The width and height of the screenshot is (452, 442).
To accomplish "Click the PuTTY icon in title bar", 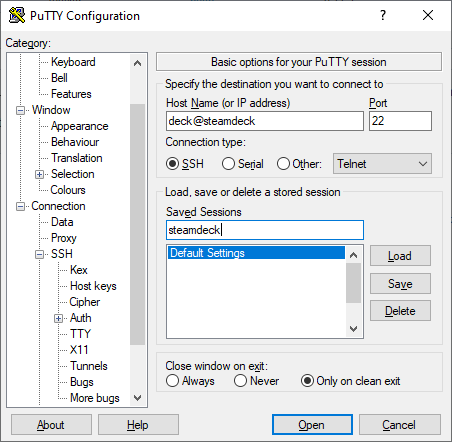I will [17, 15].
